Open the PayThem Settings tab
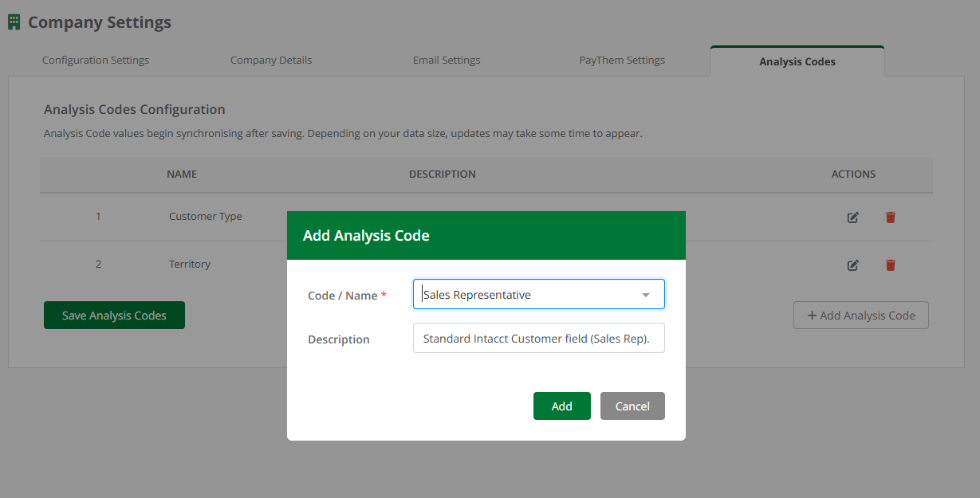The image size is (980, 498). 622,60
